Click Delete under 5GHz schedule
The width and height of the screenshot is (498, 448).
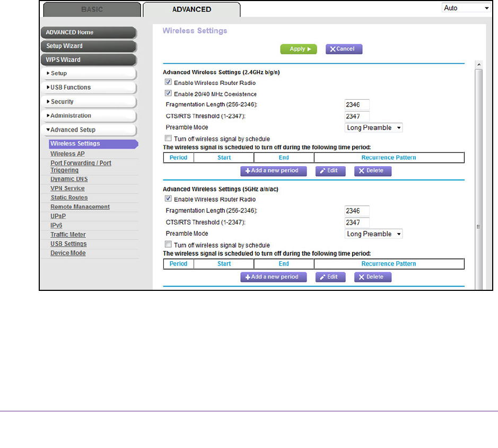373,277
